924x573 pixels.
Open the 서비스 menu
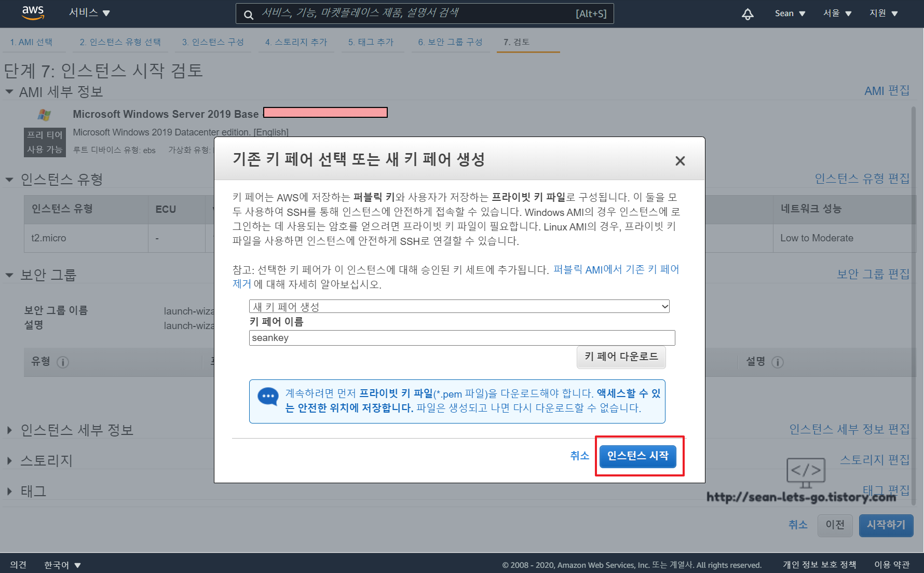89,13
